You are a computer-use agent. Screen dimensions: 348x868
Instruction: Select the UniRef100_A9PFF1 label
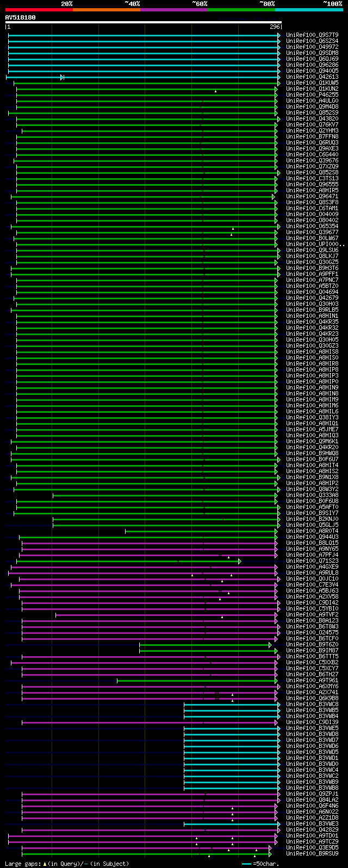312,274
